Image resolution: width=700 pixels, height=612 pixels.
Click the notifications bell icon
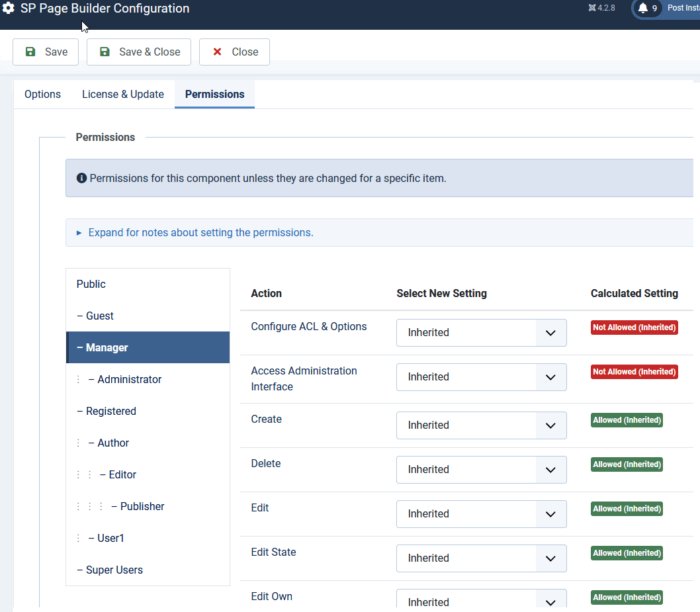pyautogui.click(x=642, y=9)
